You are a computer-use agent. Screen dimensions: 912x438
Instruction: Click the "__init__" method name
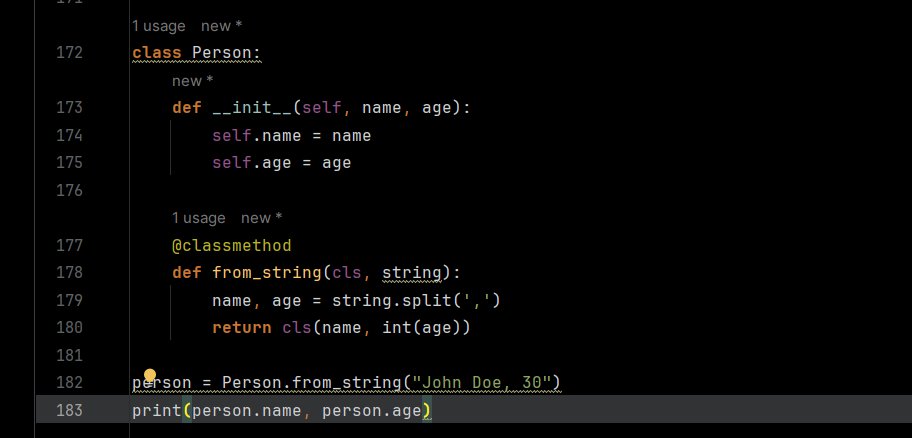[252, 108]
